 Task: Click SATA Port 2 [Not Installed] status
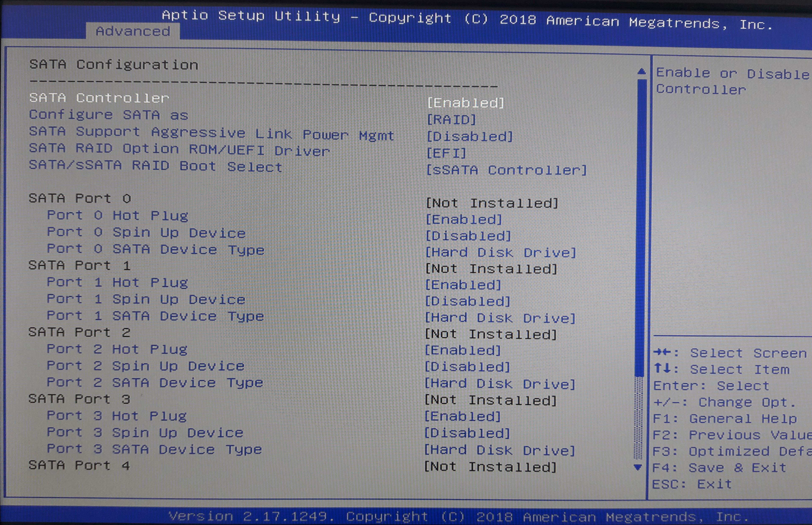tap(491, 334)
